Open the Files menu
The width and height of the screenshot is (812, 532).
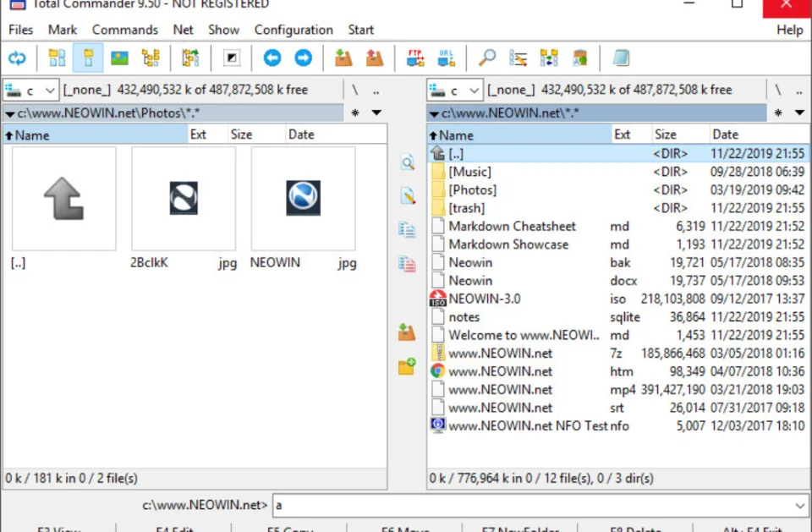[20, 30]
